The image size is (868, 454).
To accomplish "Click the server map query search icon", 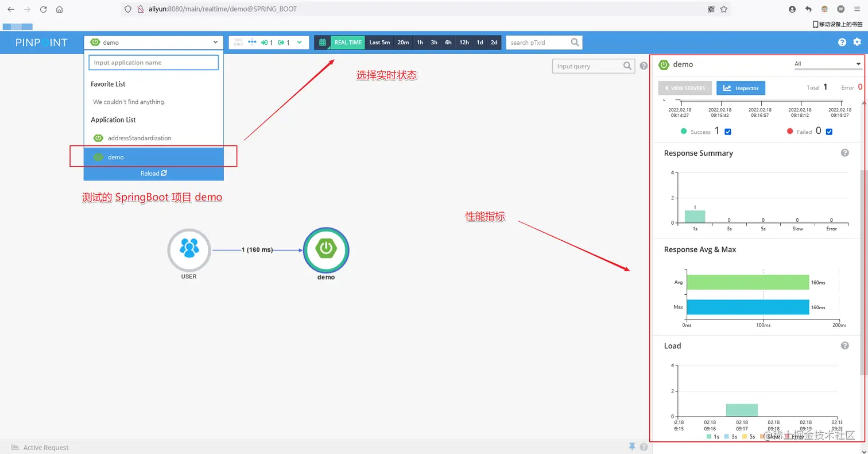I will point(629,66).
